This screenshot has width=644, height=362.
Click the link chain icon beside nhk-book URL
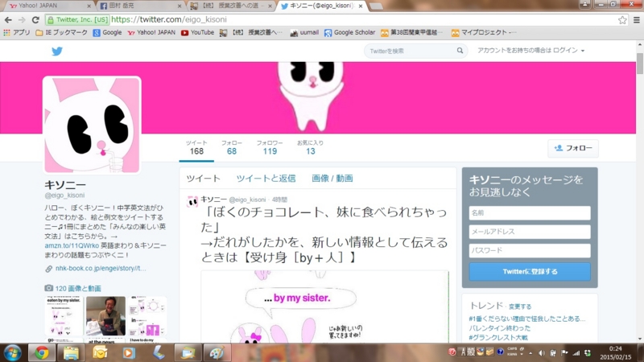(x=48, y=269)
